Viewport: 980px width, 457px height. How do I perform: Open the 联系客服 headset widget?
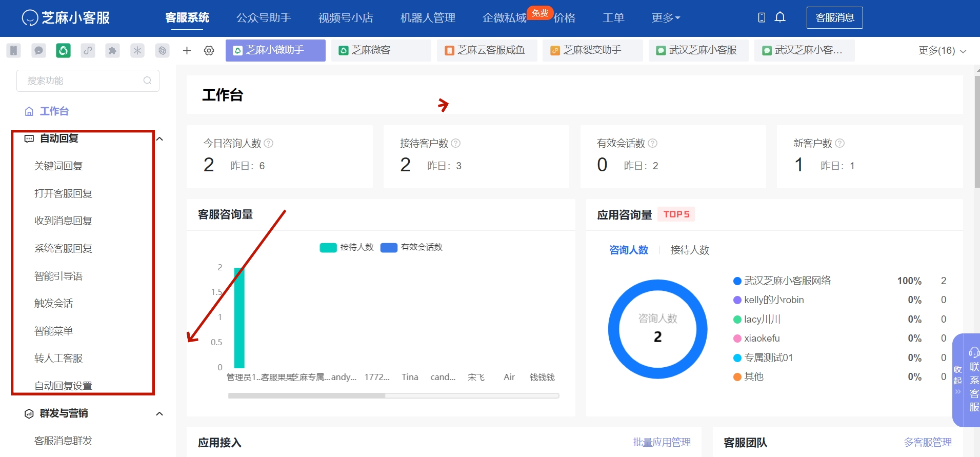(x=974, y=380)
